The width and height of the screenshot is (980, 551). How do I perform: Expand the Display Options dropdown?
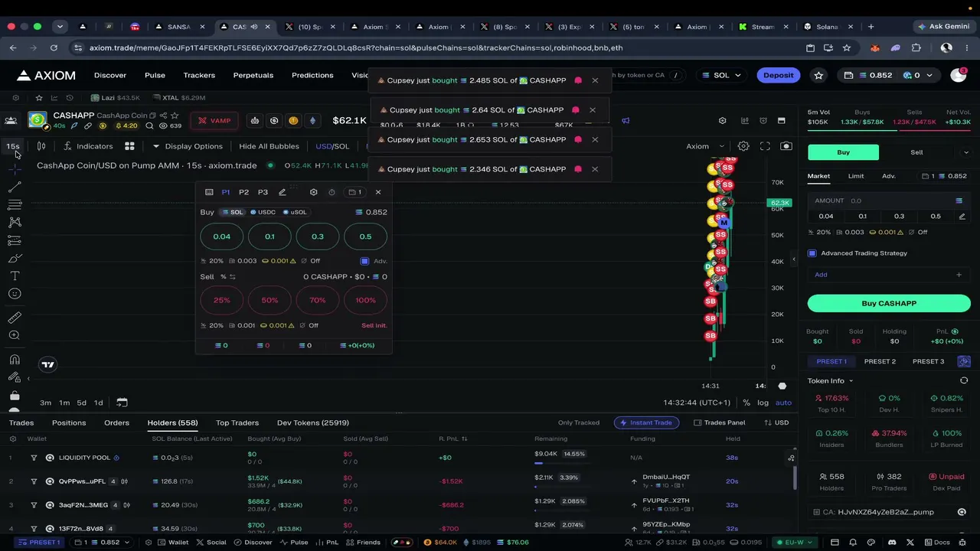188,146
